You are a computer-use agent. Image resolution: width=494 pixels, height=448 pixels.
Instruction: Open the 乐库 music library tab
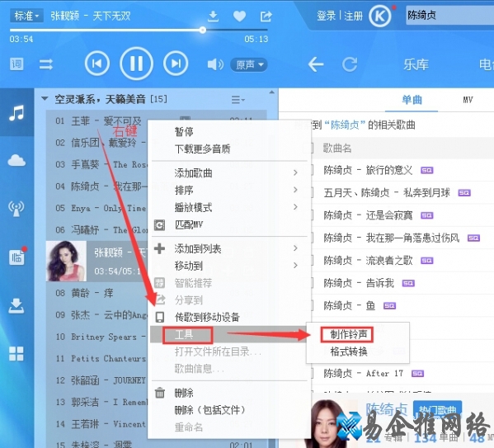click(x=416, y=64)
